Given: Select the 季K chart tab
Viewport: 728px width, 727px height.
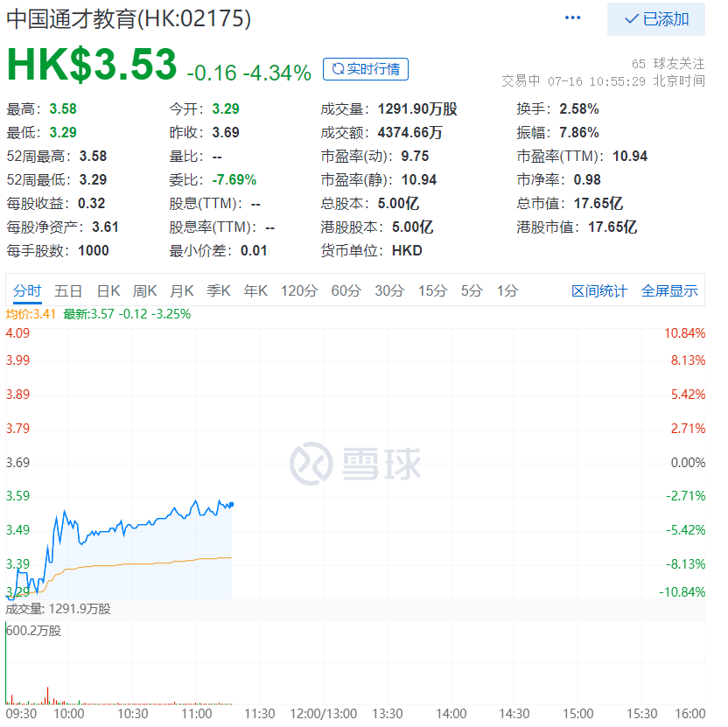Looking at the screenshot, I should tap(219, 291).
